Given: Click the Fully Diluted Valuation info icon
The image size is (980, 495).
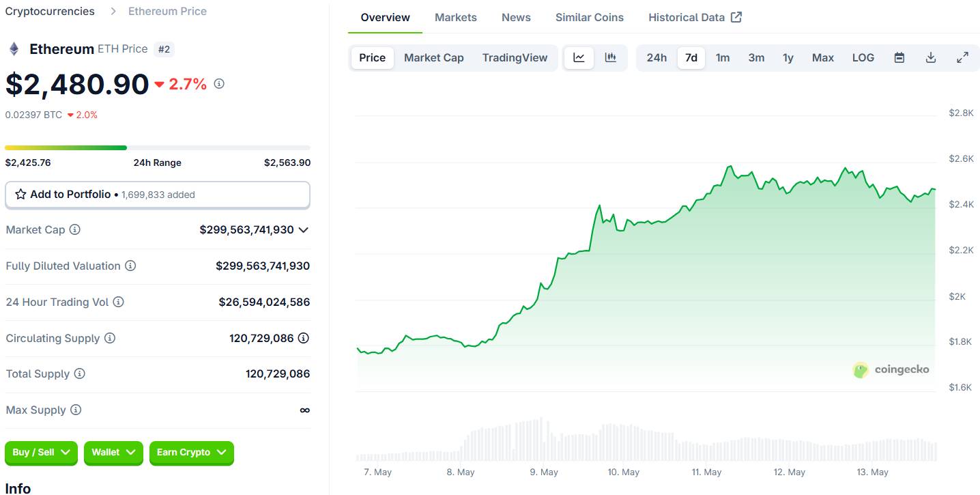Looking at the screenshot, I should (x=130, y=266).
